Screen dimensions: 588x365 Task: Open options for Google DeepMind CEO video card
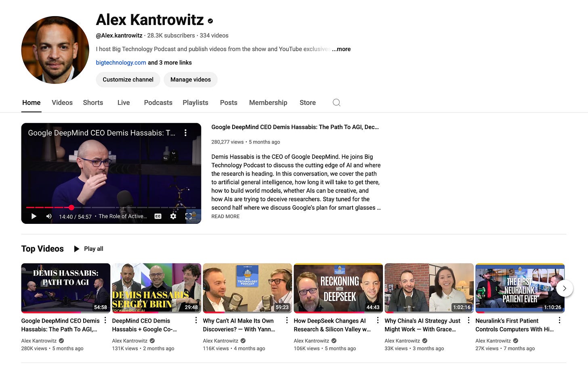(105, 320)
